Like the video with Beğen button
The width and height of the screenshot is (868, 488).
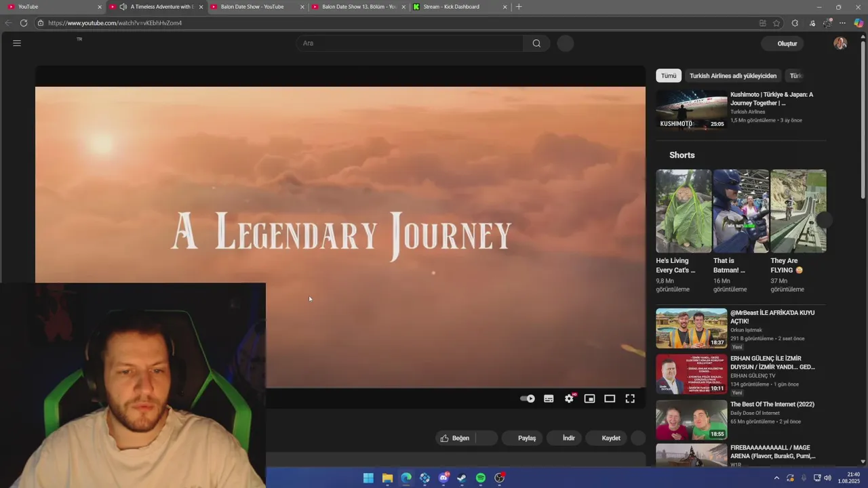[455, 438]
